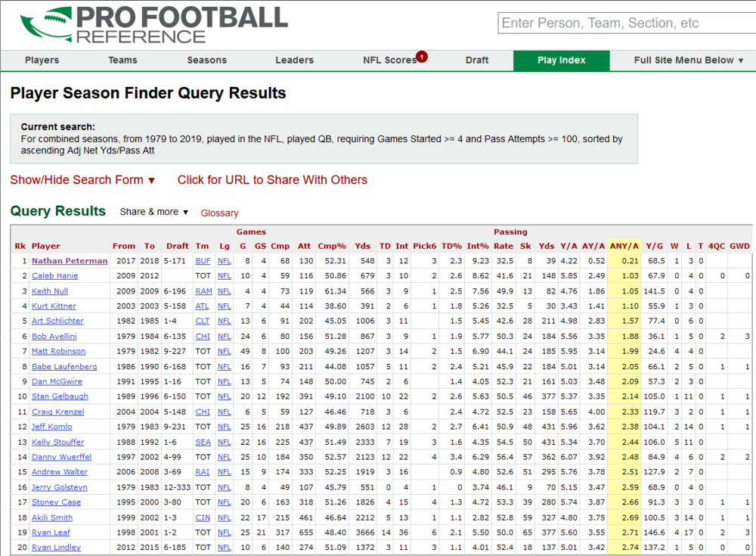Click the Current search description text
Screen dimensions: 756x556
[x=321, y=144]
